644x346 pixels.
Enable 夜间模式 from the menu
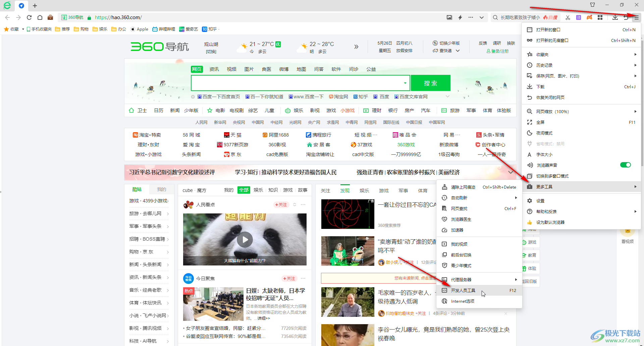tap(581, 133)
